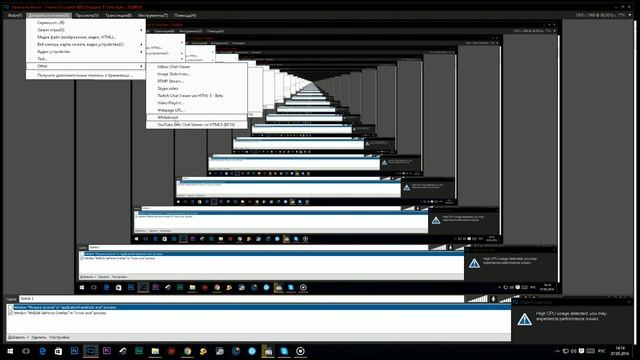The height and width of the screenshot is (360, 640).
Task: Expand the Other submenu entry
Action: tap(85, 66)
